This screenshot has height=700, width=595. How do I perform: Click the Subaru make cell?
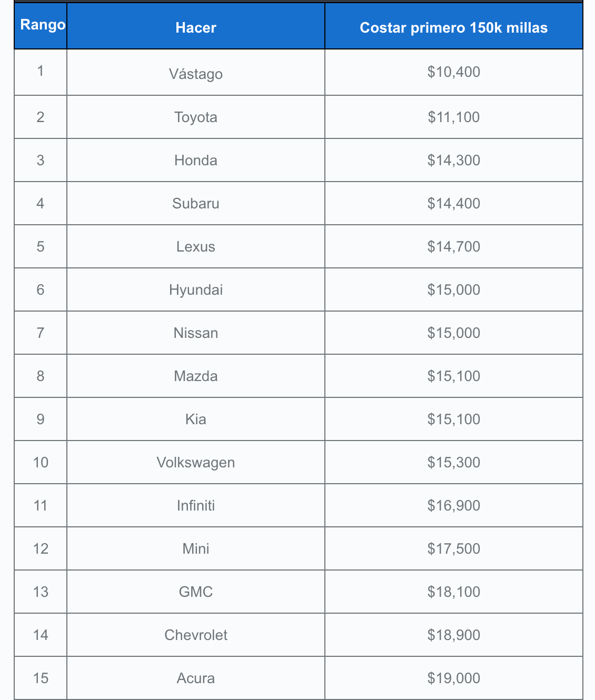(196, 203)
